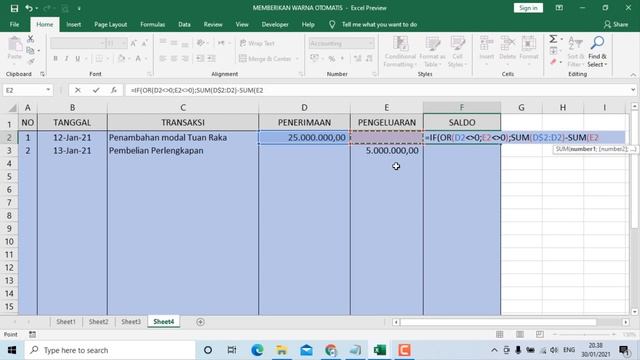The image size is (640, 360).
Task: Open Cell Styles gallery
Action: [458, 52]
